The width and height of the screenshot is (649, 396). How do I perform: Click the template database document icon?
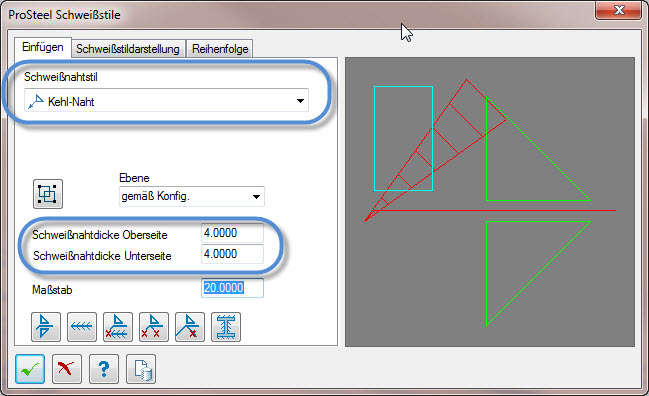tap(141, 369)
